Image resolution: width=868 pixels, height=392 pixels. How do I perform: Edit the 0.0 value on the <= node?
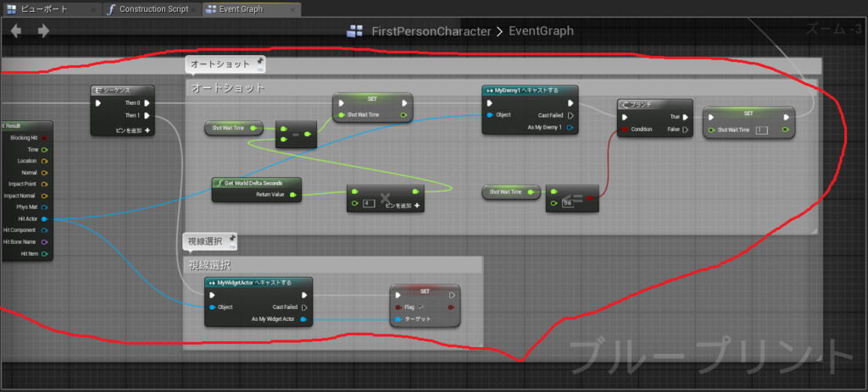coord(567,203)
